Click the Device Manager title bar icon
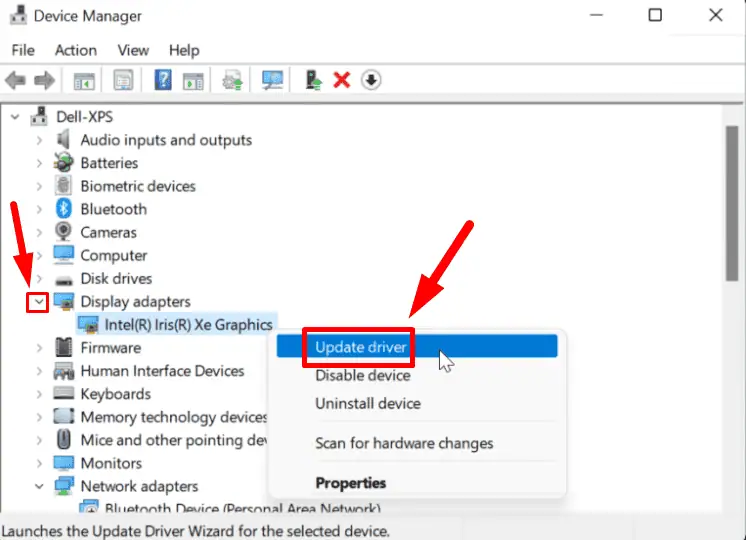The width and height of the screenshot is (746, 540). [x=18, y=15]
